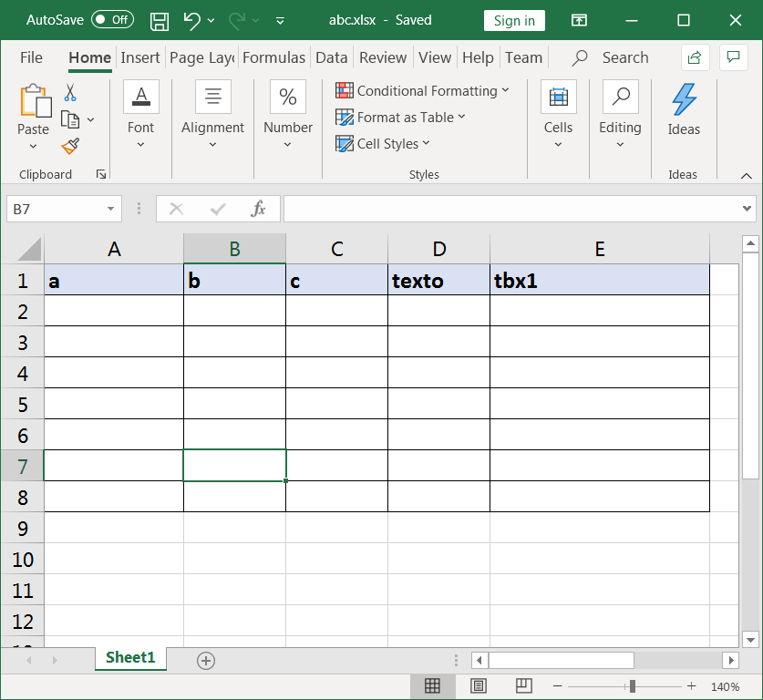The image size is (763, 700).
Task: Open the Name Box dropdown arrow
Action: 111,209
